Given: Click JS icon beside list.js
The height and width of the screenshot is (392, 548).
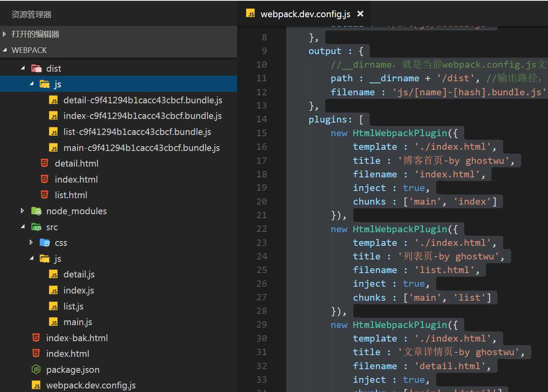Looking at the screenshot, I should (53, 306).
